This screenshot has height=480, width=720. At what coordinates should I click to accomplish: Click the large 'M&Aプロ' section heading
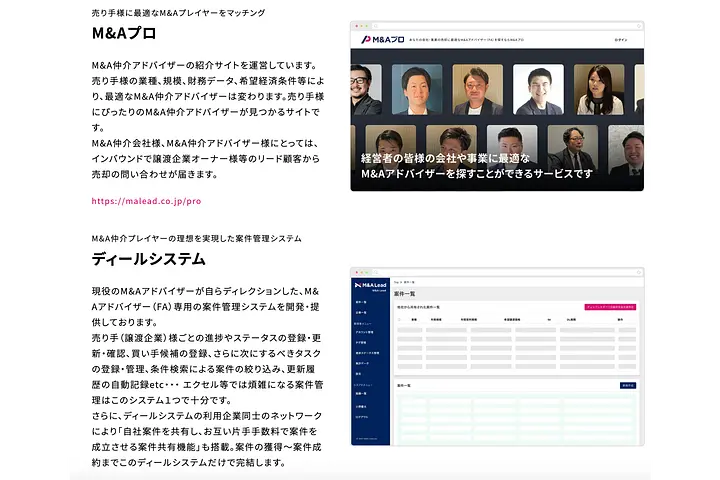[x=124, y=33]
